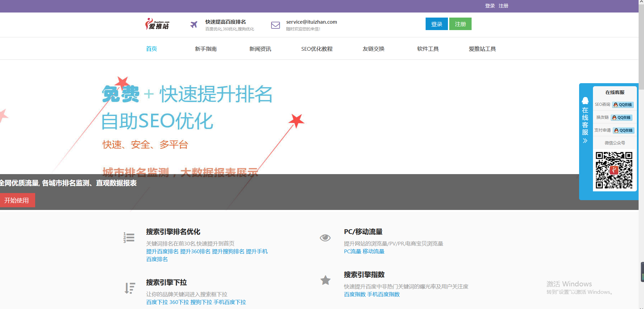This screenshot has height=309, width=644.
Task: Click the 在线客服 panel title
Action: [x=615, y=92]
